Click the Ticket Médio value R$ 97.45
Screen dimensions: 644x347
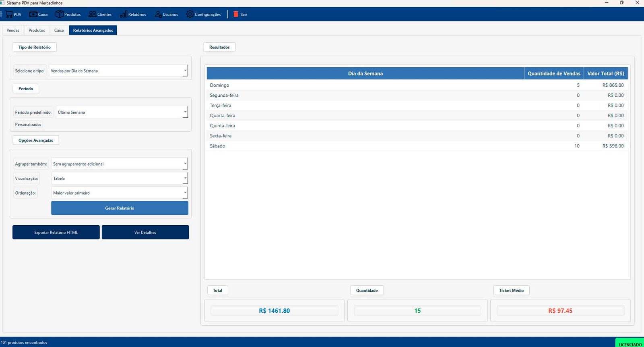(x=560, y=310)
